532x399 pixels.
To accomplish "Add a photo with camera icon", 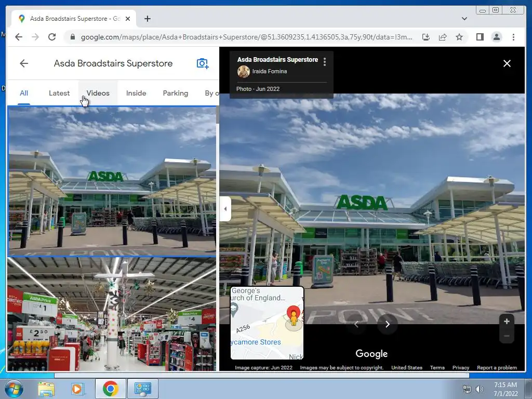I will point(203,63).
